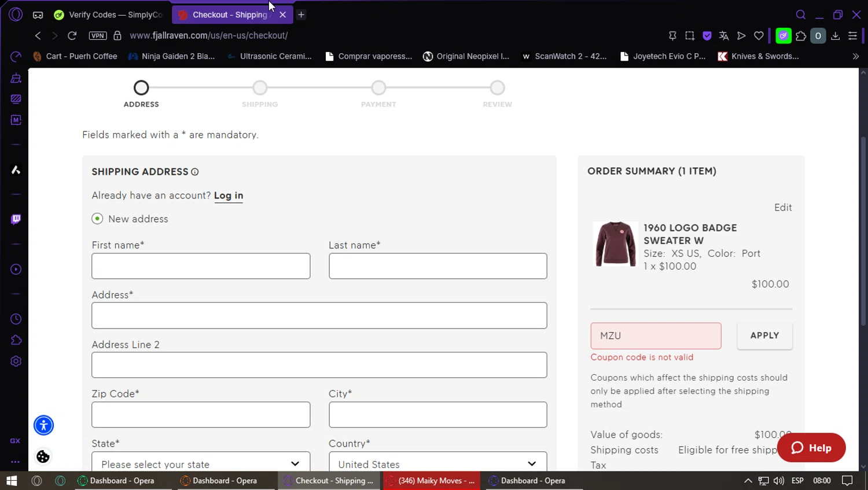Show hidden system tray icons
This screenshot has width=868, height=490.
(748, 481)
